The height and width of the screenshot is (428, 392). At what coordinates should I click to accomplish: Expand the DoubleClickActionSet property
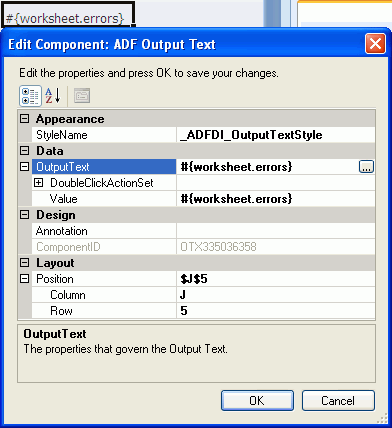(x=39, y=183)
